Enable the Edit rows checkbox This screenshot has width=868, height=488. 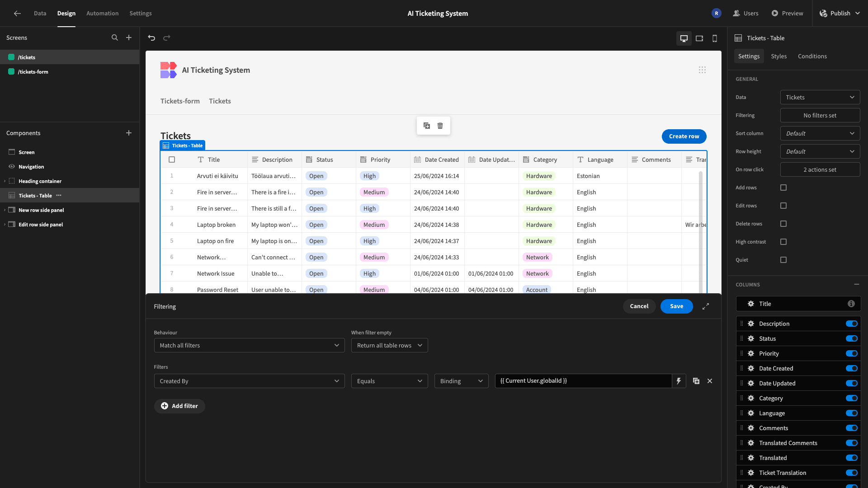click(783, 206)
